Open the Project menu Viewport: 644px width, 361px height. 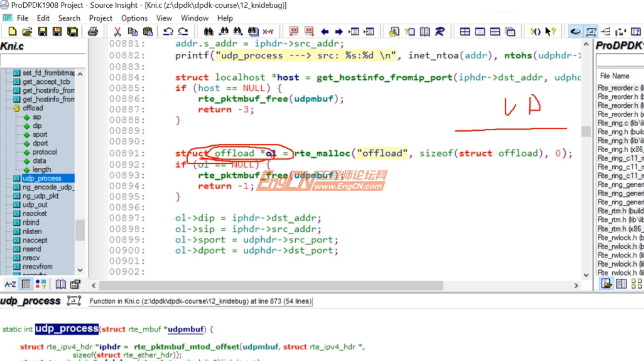point(101,18)
